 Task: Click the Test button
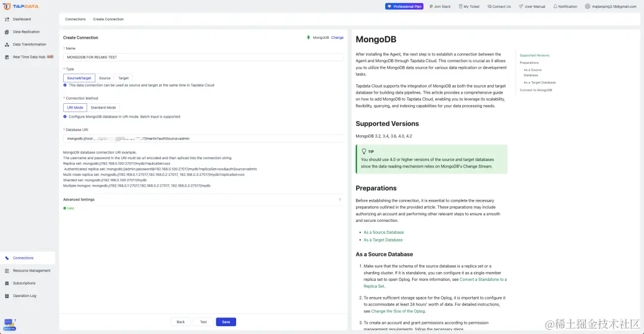(x=203, y=322)
